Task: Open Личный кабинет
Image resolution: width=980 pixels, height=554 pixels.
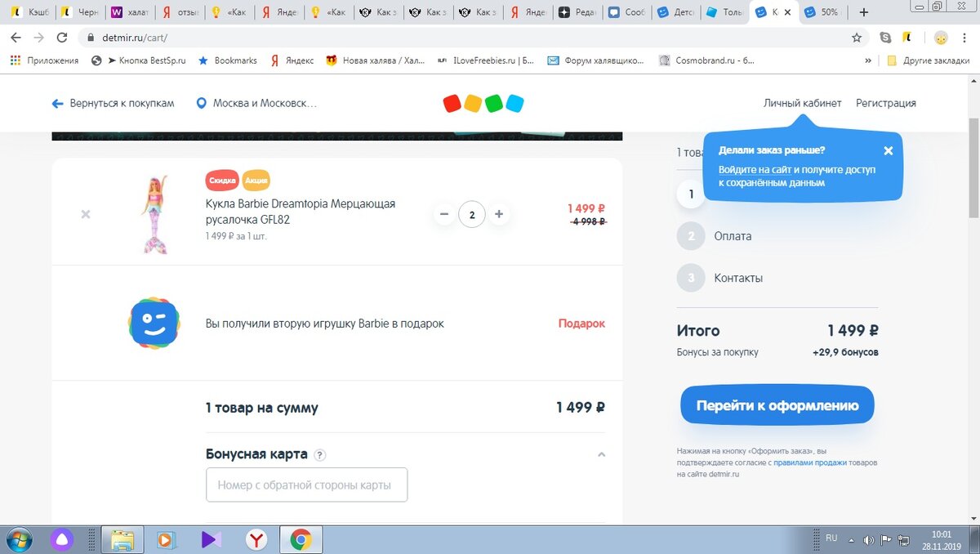Action: pos(802,103)
